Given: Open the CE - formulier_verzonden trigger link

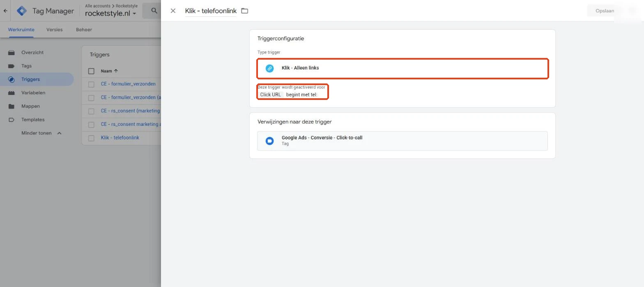Looking at the screenshot, I should coord(128,84).
